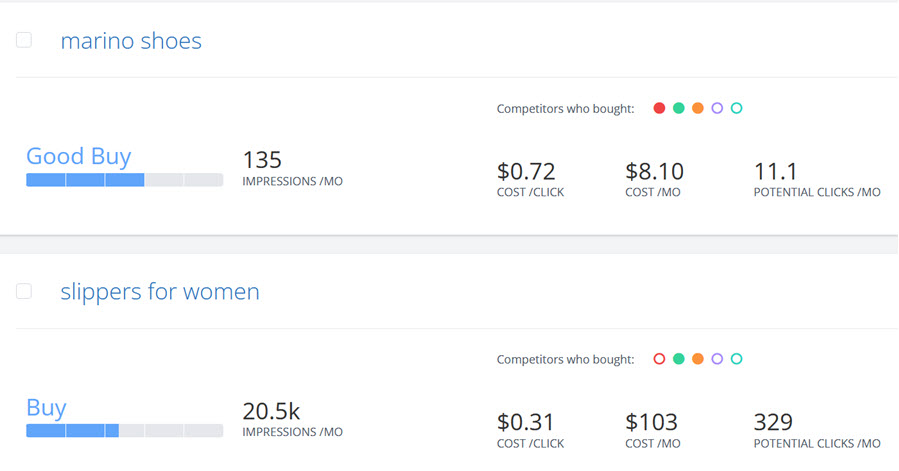899x471 pixels.
Task: Click the $0.72 cost per click value
Action: coord(526,171)
